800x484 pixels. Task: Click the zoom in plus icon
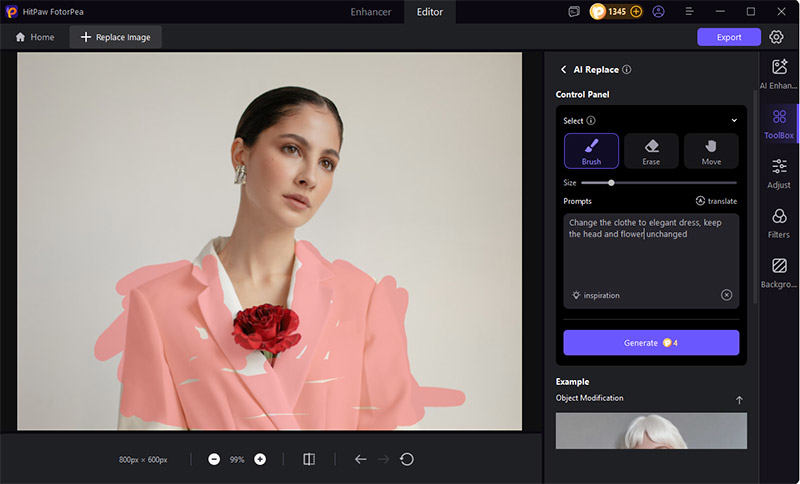tap(260, 459)
